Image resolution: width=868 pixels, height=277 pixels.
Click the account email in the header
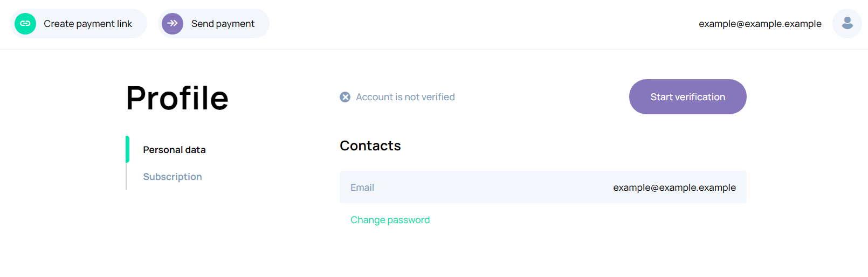760,24
